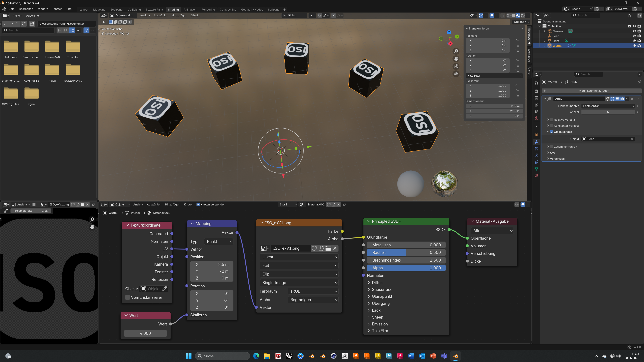644x362 pixels.
Task: Open the Rendern menu
Action: pyautogui.click(x=42, y=9)
